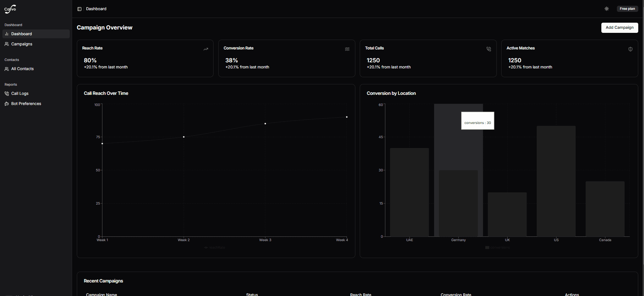Click the UK conversions bar

(507, 214)
